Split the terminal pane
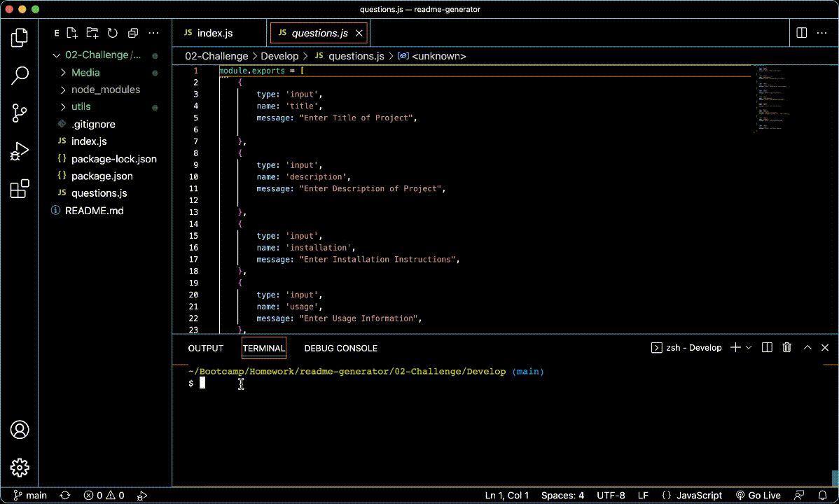The width and height of the screenshot is (839, 504). (767, 348)
